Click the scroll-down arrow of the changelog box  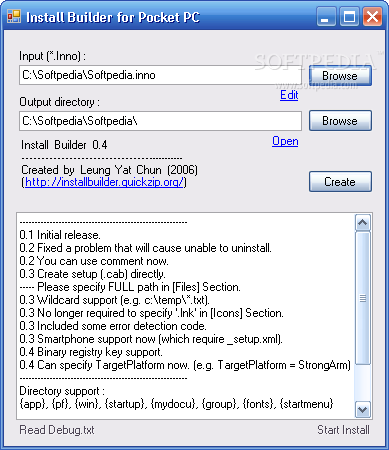click(x=363, y=410)
